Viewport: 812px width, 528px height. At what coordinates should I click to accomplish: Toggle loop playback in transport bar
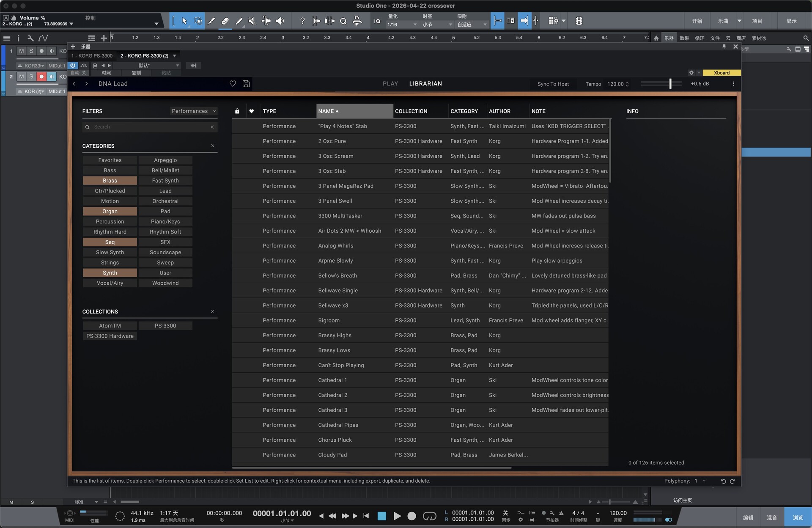429,516
